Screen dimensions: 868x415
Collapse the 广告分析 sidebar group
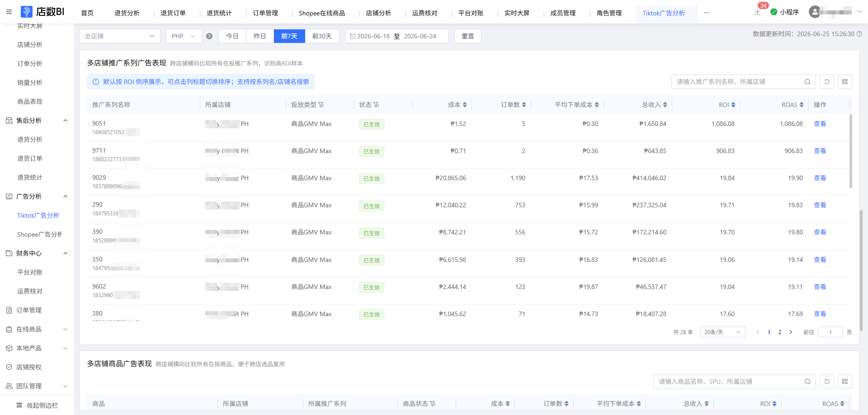pos(66,196)
